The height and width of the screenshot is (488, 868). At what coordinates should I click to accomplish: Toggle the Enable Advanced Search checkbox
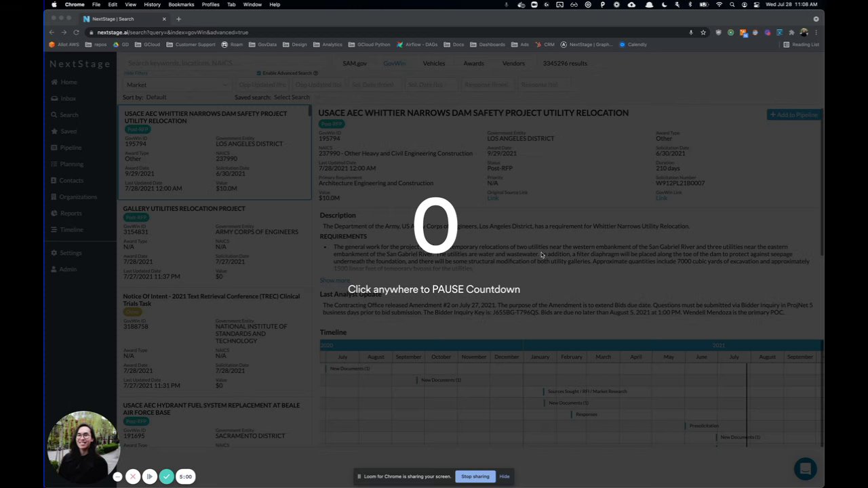point(259,73)
